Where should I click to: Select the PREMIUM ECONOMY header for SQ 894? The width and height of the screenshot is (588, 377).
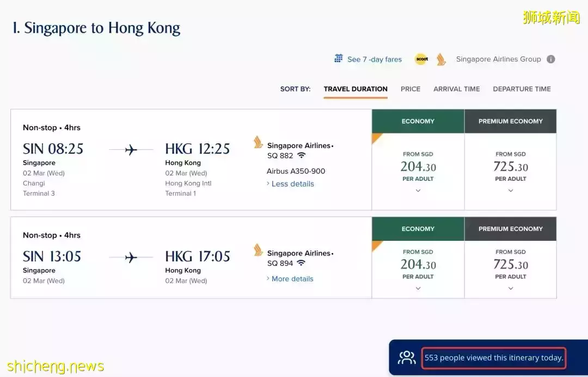(510, 228)
